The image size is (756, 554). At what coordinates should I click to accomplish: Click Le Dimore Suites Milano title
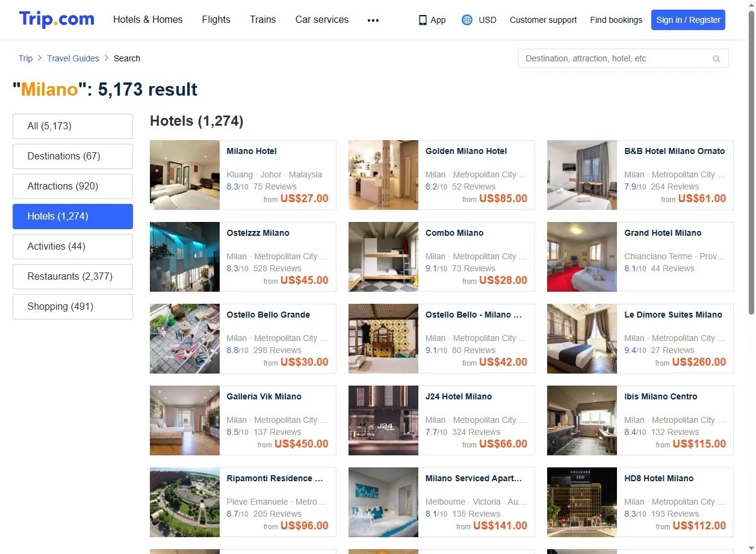(673, 315)
